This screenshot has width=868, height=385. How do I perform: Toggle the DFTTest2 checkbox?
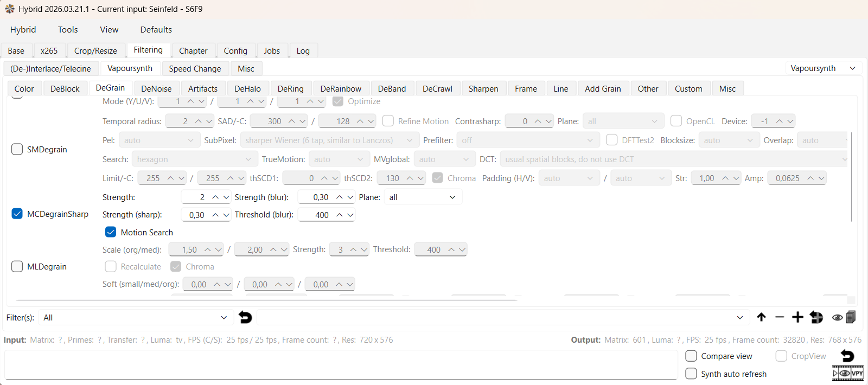tap(612, 140)
